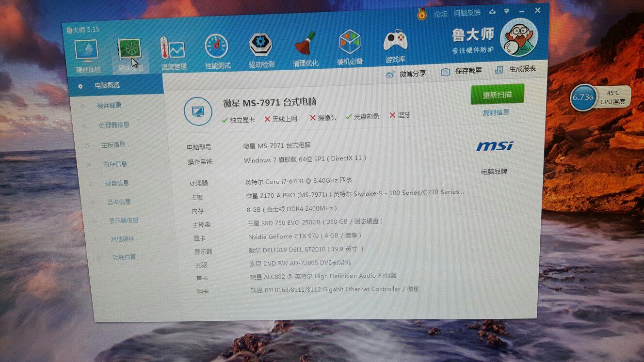Open the 硬件体检 (hardware checkup) tool
The image size is (644, 362).
(x=86, y=48)
